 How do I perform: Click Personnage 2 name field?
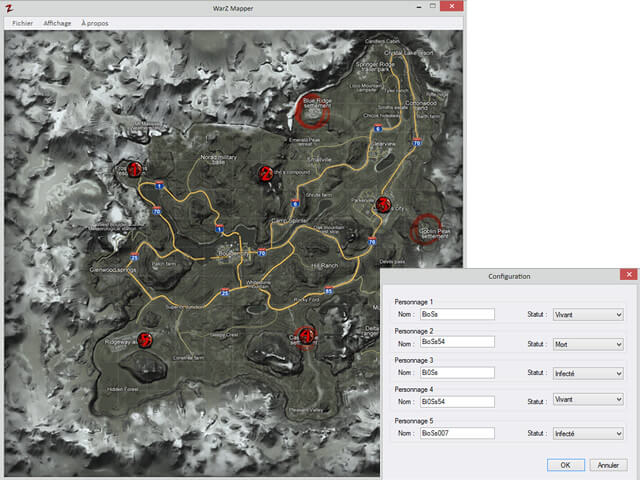(457, 342)
